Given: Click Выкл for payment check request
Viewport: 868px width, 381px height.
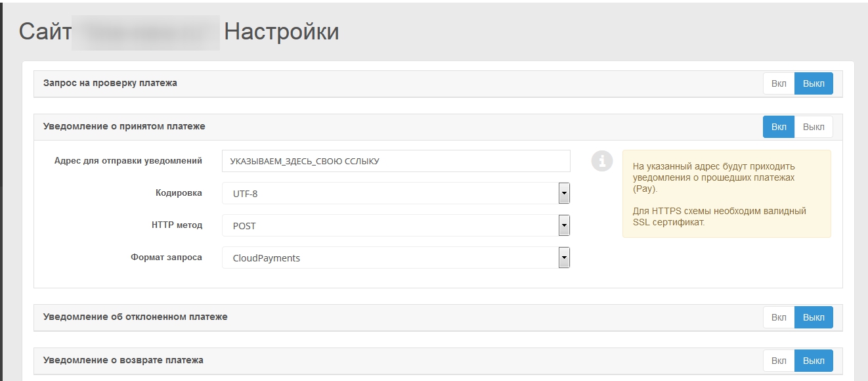Looking at the screenshot, I should click(814, 83).
